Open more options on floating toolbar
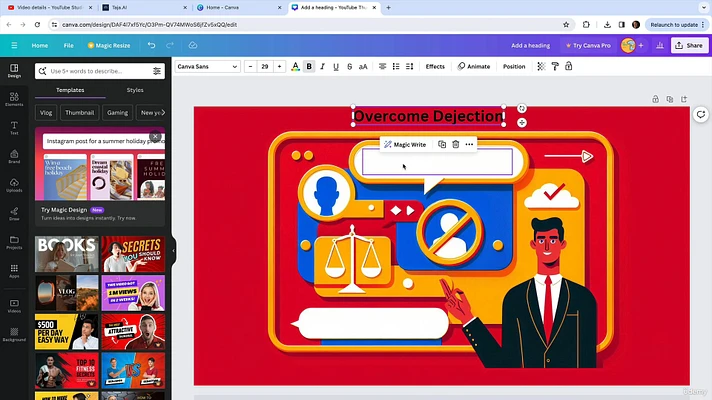The height and width of the screenshot is (400, 712). 469,145
